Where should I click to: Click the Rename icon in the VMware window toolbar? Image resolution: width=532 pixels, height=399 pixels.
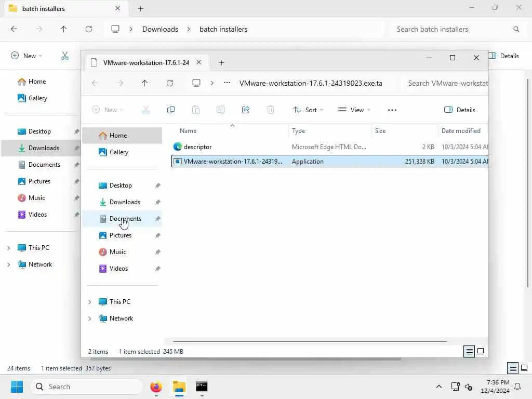coord(220,110)
